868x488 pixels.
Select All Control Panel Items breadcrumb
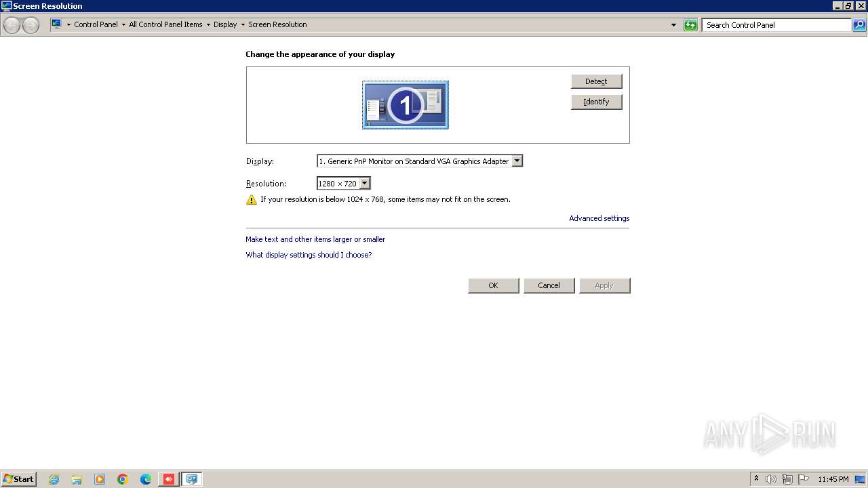(x=165, y=24)
